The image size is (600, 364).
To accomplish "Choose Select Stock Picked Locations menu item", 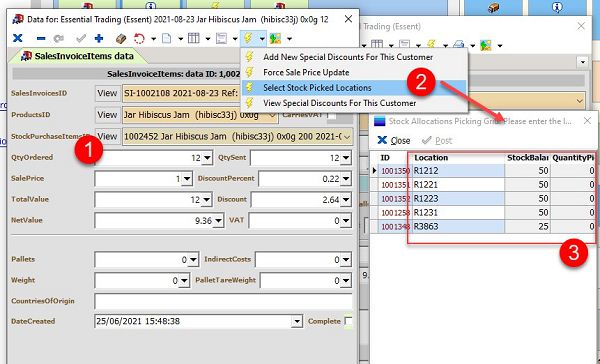I will (x=317, y=88).
